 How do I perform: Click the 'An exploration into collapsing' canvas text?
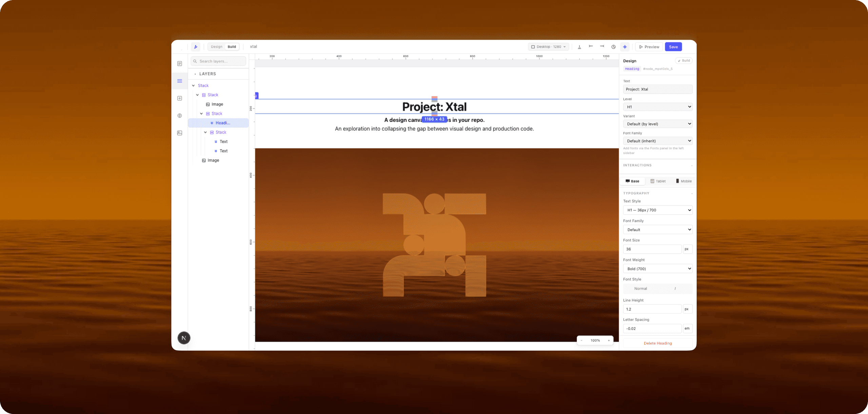coord(434,129)
